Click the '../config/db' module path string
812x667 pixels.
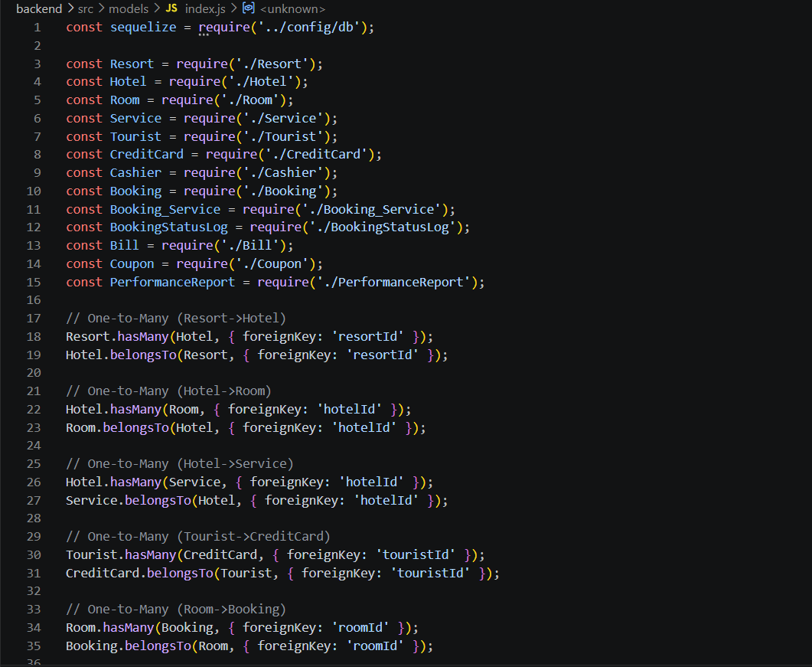pyautogui.click(x=306, y=27)
